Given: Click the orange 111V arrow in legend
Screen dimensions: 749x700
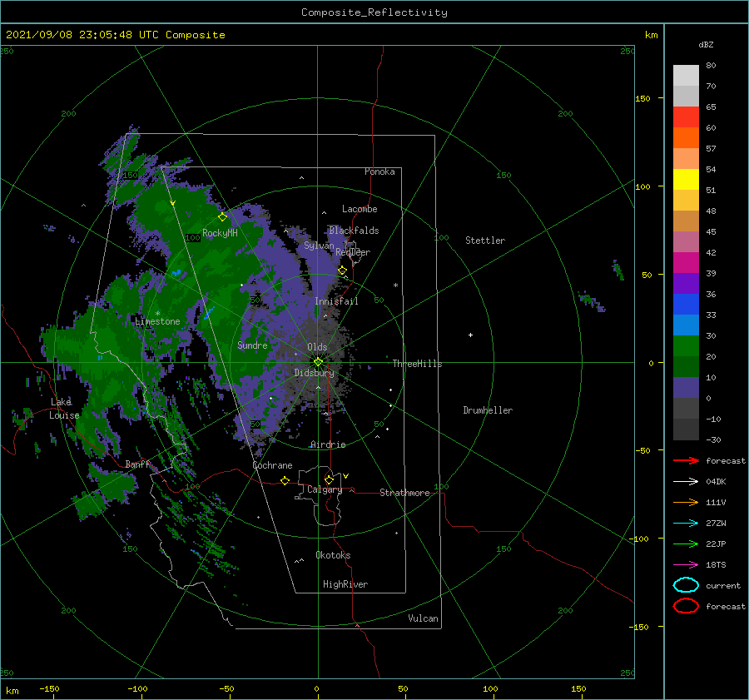Looking at the screenshot, I should [x=686, y=502].
